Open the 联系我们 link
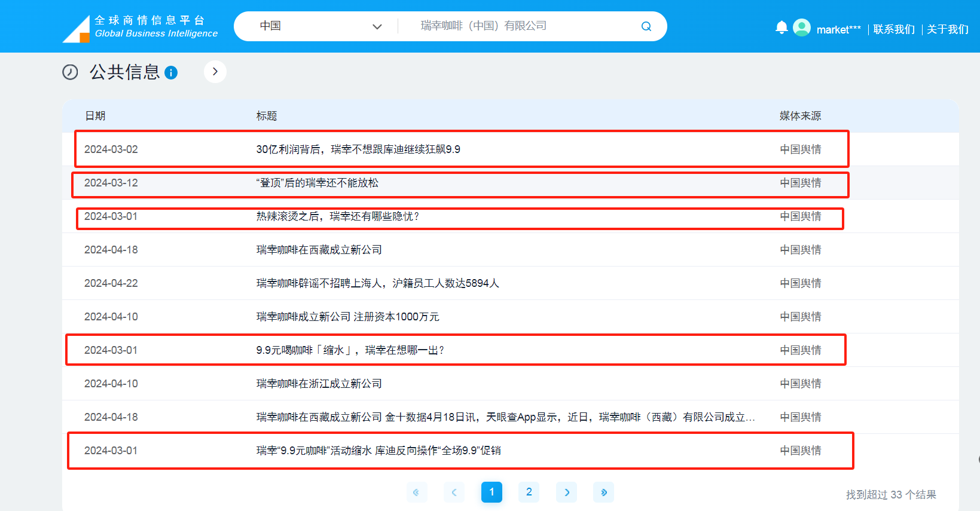The image size is (980, 511). (894, 29)
